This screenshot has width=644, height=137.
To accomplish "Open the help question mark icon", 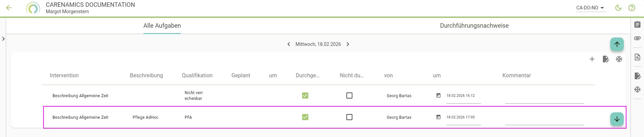I will 632,8.
